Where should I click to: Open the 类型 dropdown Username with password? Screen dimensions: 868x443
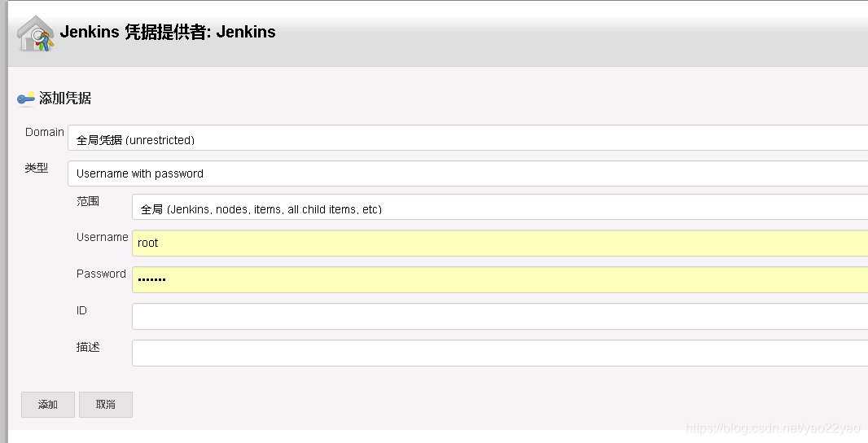point(467,174)
